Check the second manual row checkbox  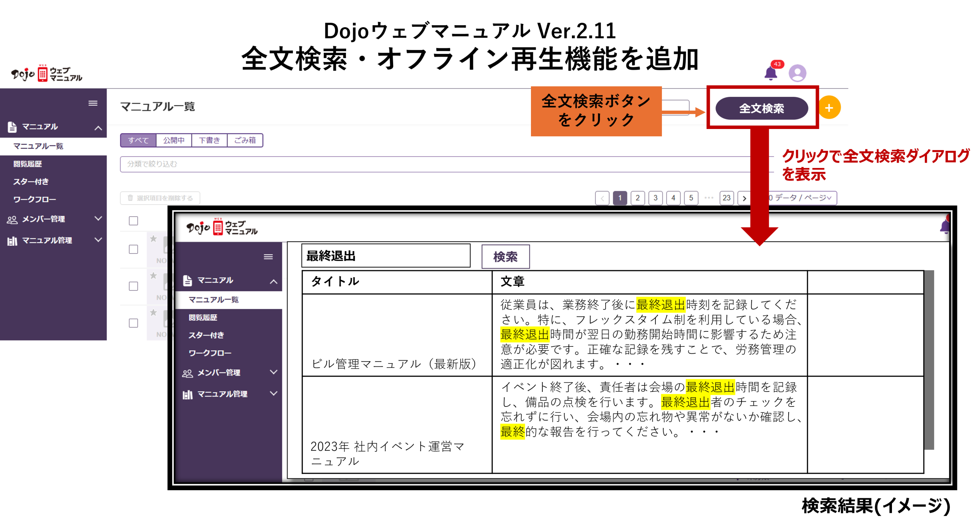click(133, 286)
